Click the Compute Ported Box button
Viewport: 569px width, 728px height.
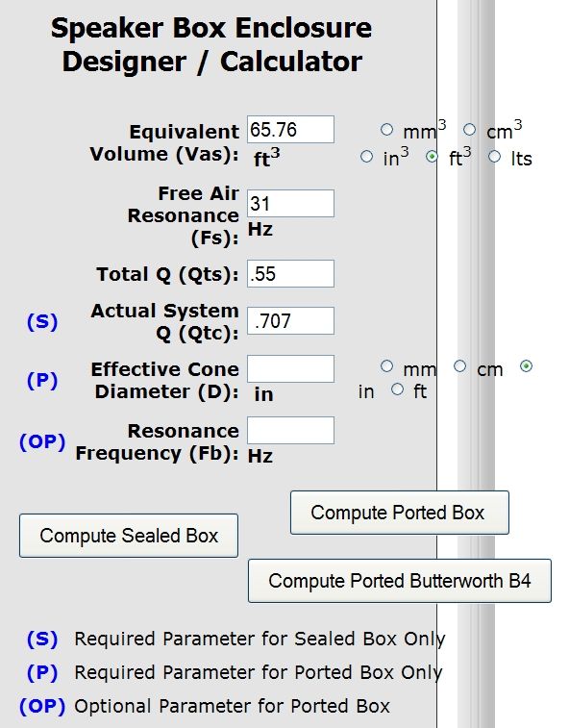[x=400, y=513]
